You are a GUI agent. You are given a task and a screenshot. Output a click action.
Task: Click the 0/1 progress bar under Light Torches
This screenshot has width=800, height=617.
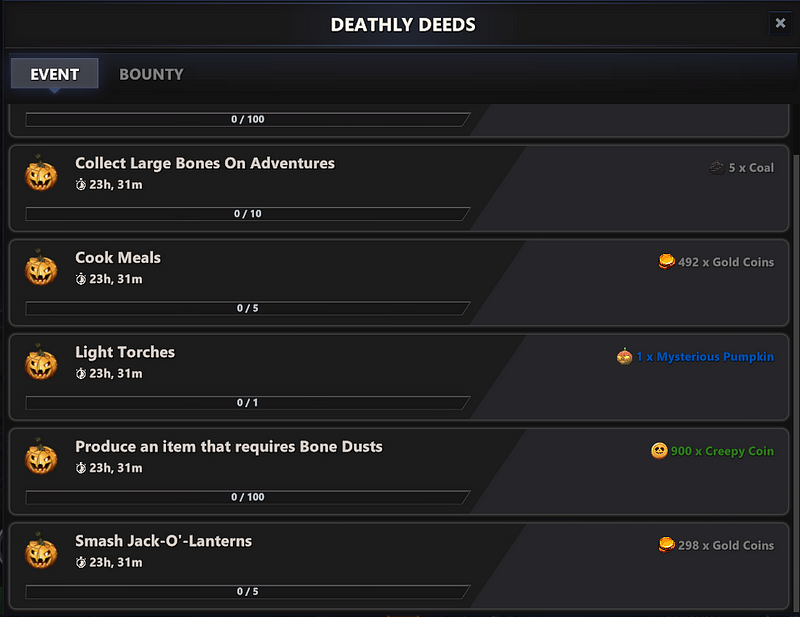pos(248,403)
